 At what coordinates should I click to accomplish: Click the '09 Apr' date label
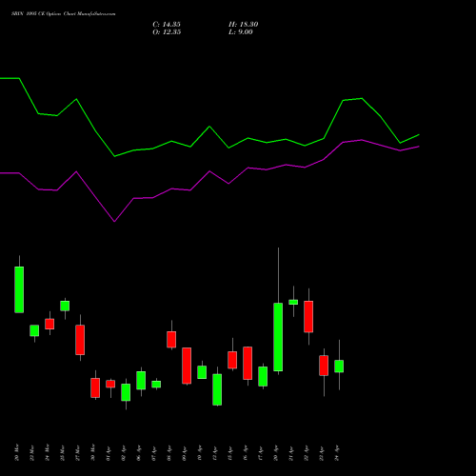coord(185,452)
